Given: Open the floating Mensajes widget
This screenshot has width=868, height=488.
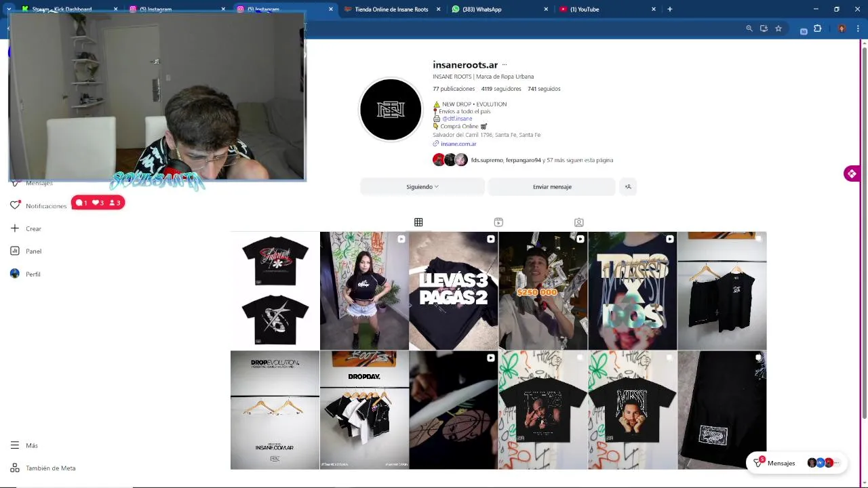Looking at the screenshot, I should (x=796, y=463).
